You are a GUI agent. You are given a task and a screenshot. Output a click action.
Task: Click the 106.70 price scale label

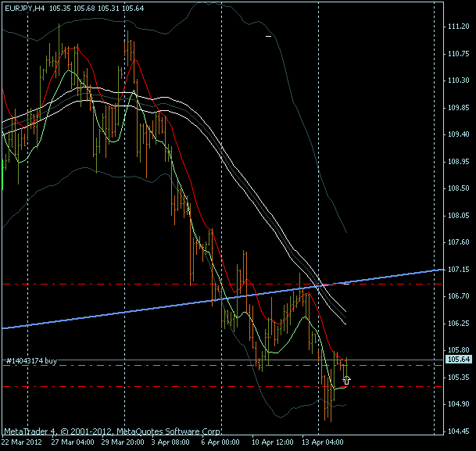(458, 296)
